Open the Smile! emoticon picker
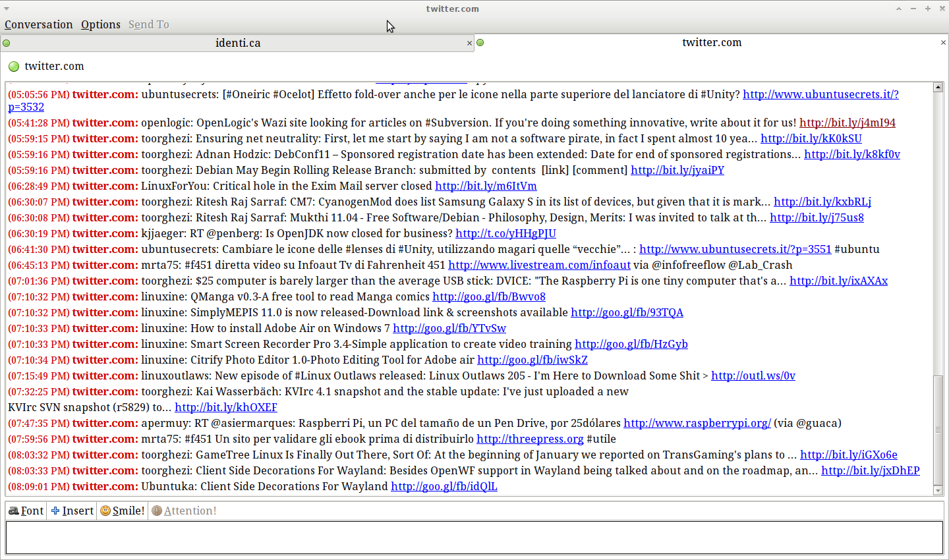The image size is (949, 560). (x=123, y=511)
